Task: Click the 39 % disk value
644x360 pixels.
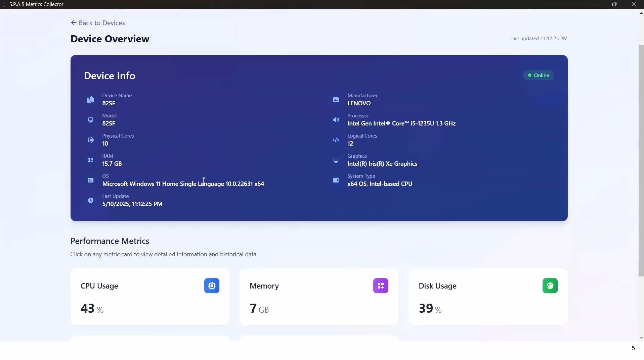Action: 430,308
